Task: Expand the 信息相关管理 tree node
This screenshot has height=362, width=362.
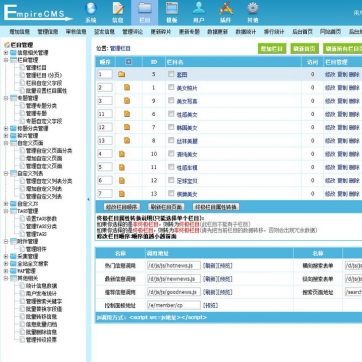Action: coord(6,53)
